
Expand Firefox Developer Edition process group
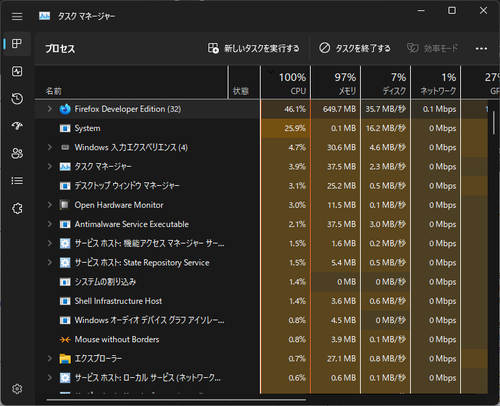[x=50, y=109]
